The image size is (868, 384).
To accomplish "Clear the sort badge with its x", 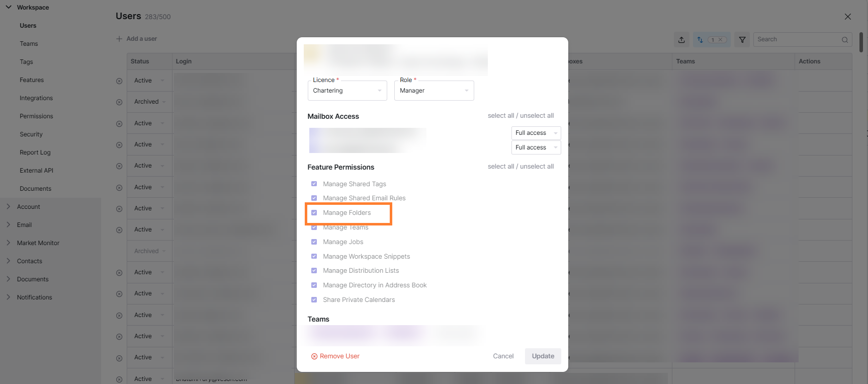I will (720, 40).
